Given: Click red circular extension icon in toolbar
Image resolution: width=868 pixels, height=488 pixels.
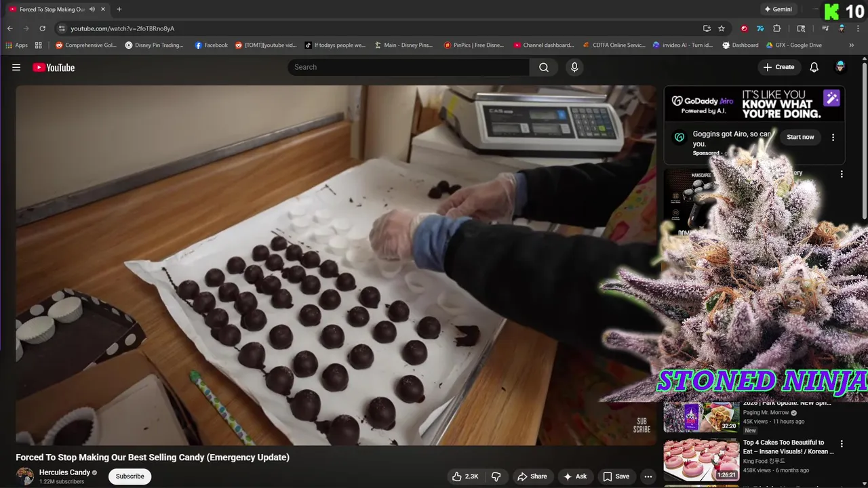Looking at the screenshot, I should 744,28.
